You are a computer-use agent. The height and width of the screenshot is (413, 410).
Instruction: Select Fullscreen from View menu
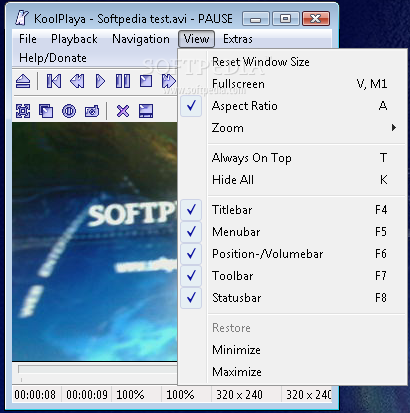coord(293,84)
